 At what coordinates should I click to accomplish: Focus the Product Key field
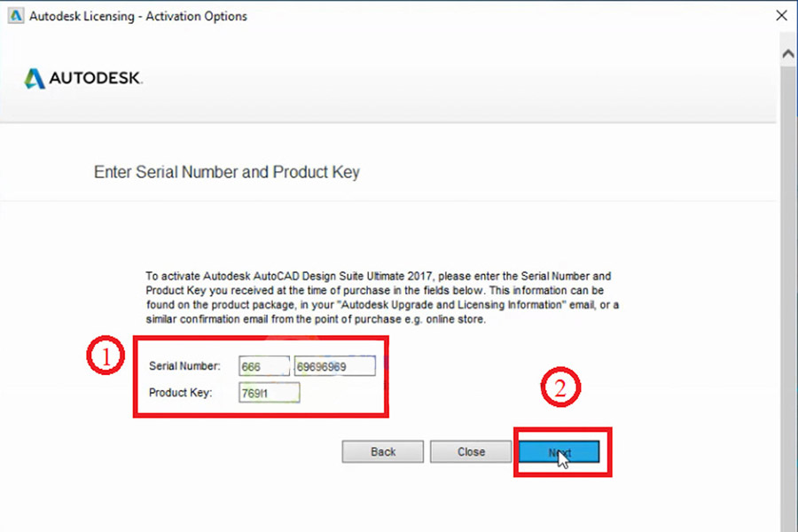tap(270, 393)
